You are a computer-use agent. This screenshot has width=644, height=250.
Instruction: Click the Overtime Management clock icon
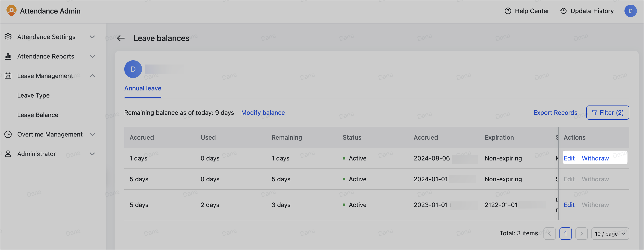pyautogui.click(x=8, y=134)
